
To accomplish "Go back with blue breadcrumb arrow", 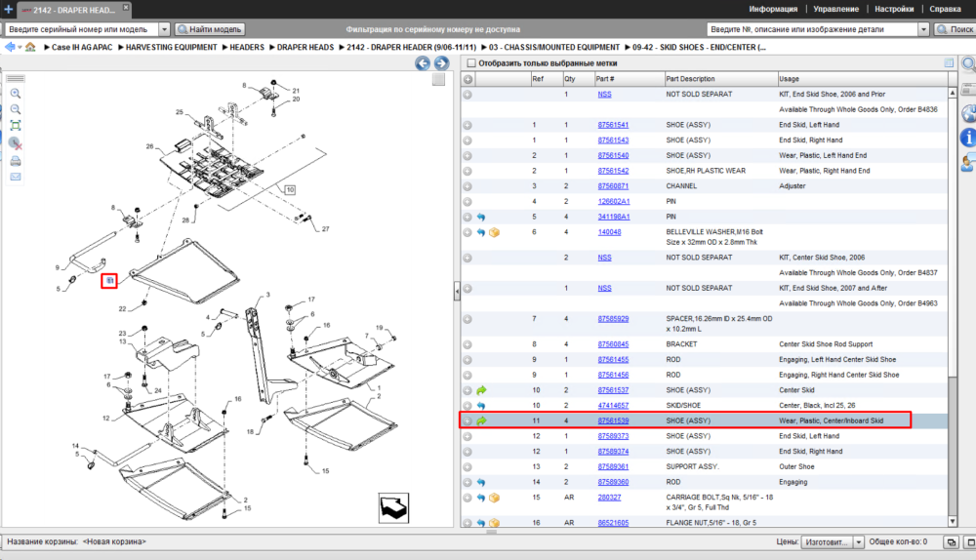I will pos(10,47).
